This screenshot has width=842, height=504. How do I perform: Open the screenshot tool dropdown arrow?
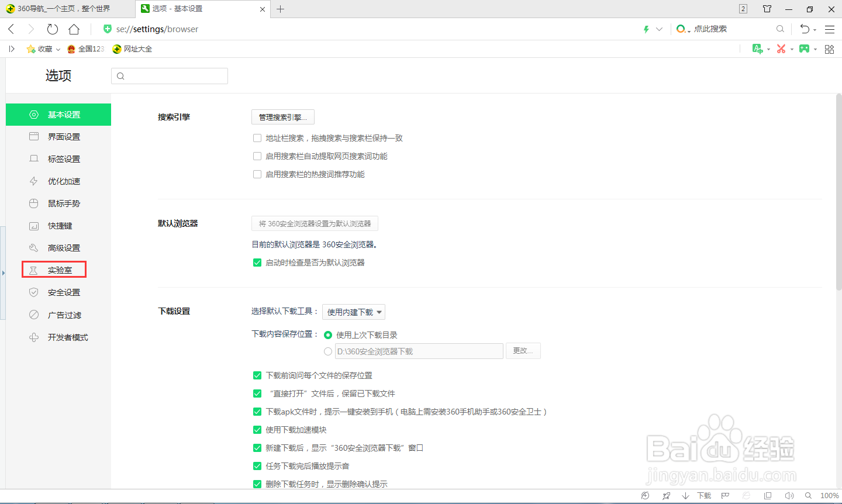point(792,50)
